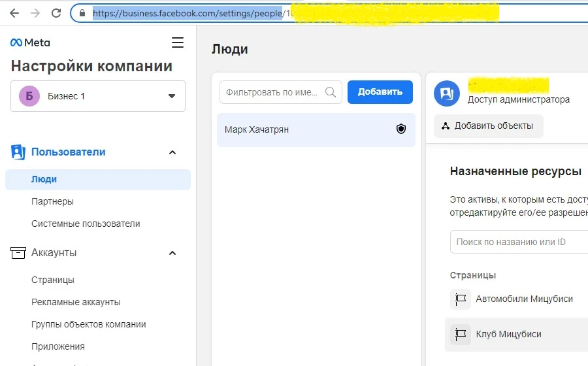Viewport: 588px width, 366px height.
Task: Click the Доступ администратора label
Action: pos(519,100)
